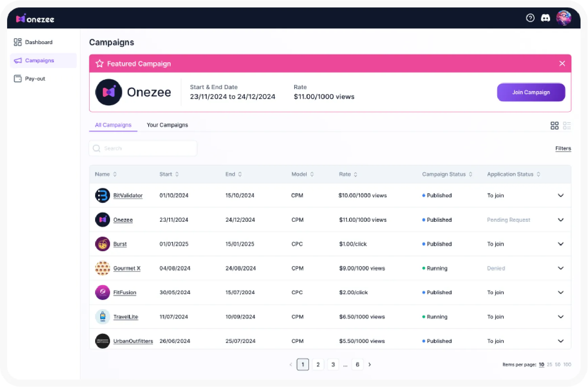Expand the BitValidator row chevron
The image size is (588, 387).
coord(561,195)
